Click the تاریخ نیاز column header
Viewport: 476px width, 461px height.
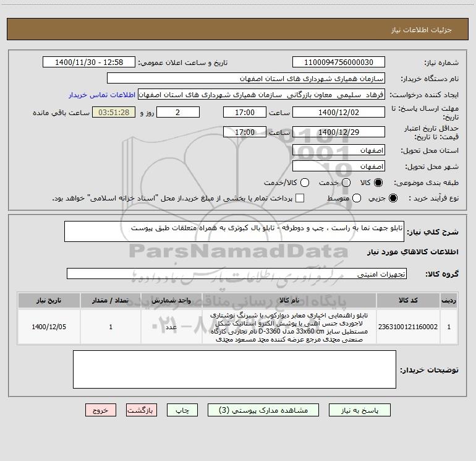coord(49,301)
